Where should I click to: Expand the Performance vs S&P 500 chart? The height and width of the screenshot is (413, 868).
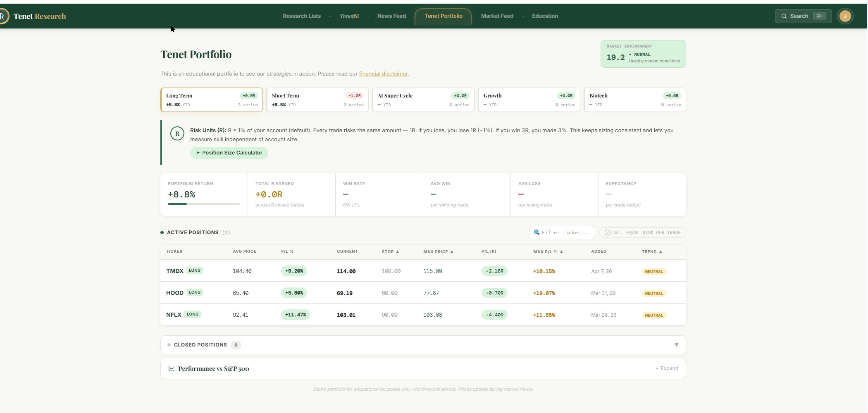click(667, 368)
